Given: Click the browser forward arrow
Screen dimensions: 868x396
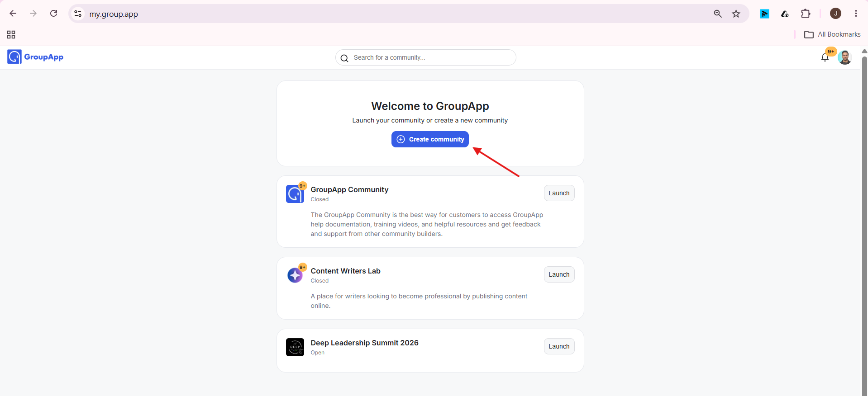Looking at the screenshot, I should tap(33, 14).
